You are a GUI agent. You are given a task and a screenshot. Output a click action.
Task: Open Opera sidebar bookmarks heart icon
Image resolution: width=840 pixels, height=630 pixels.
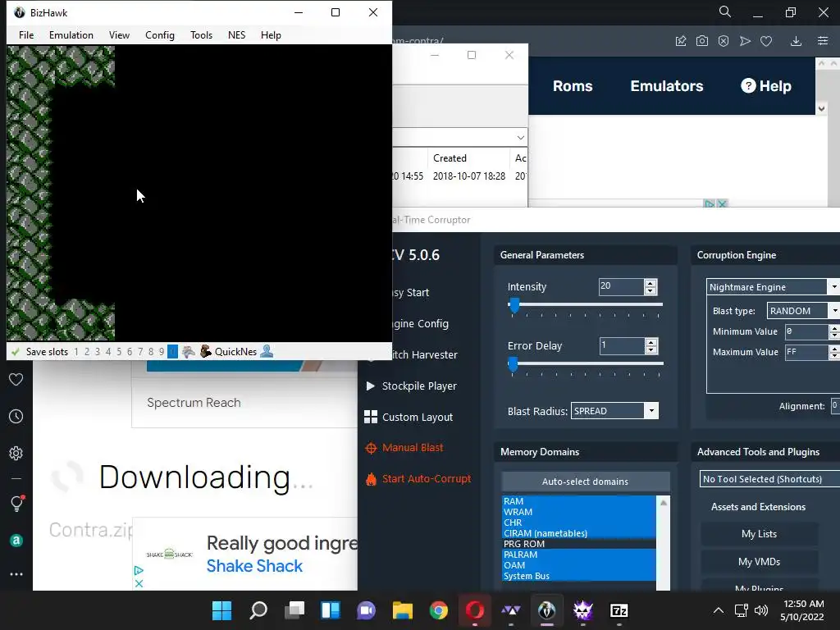(x=16, y=379)
